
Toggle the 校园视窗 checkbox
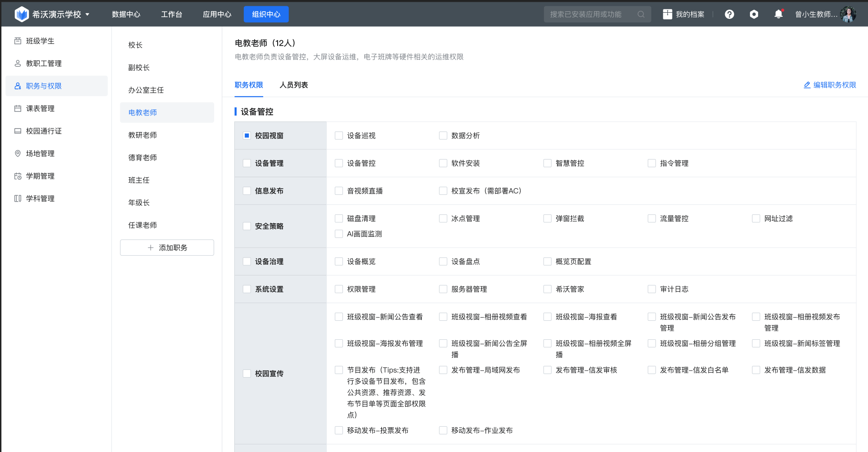247,136
